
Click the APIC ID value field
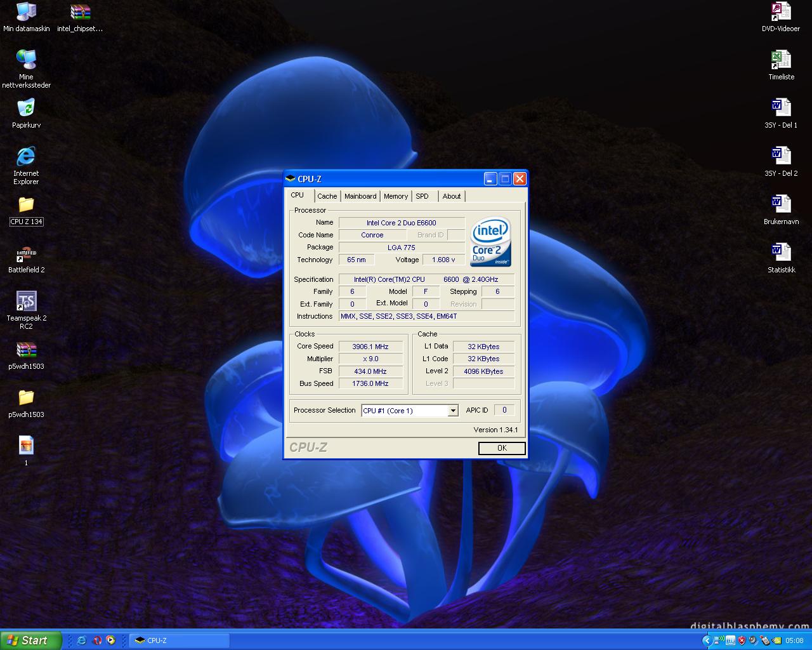(x=504, y=410)
